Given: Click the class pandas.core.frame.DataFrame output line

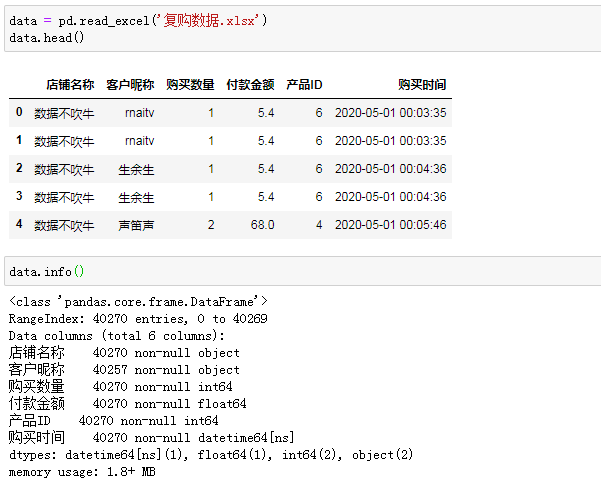Looking at the screenshot, I should [138, 302].
